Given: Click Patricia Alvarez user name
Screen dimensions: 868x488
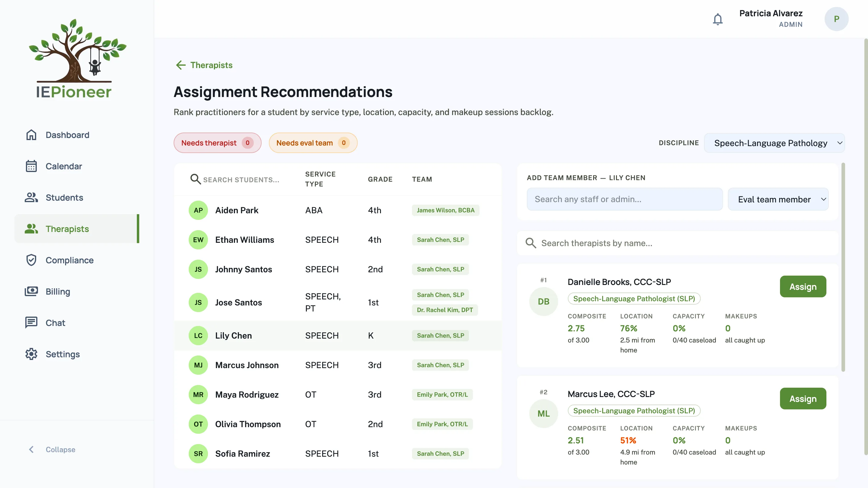Looking at the screenshot, I should click(x=771, y=14).
